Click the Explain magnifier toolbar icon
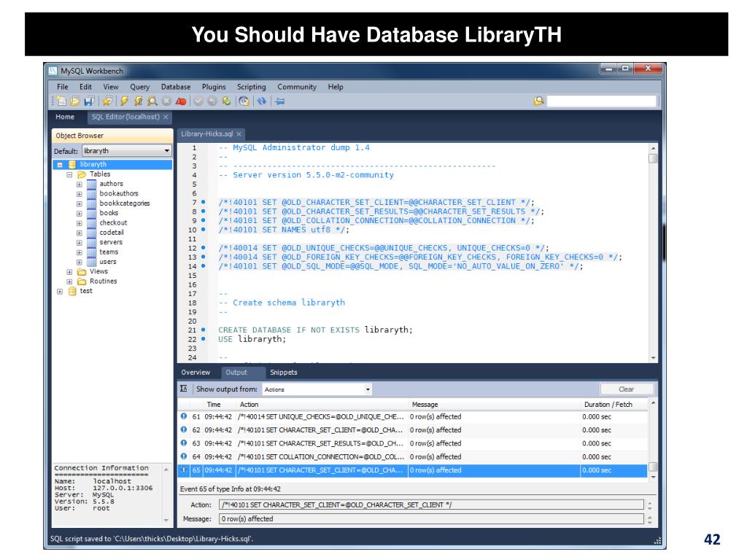The image size is (747, 560). click(152, 101)
